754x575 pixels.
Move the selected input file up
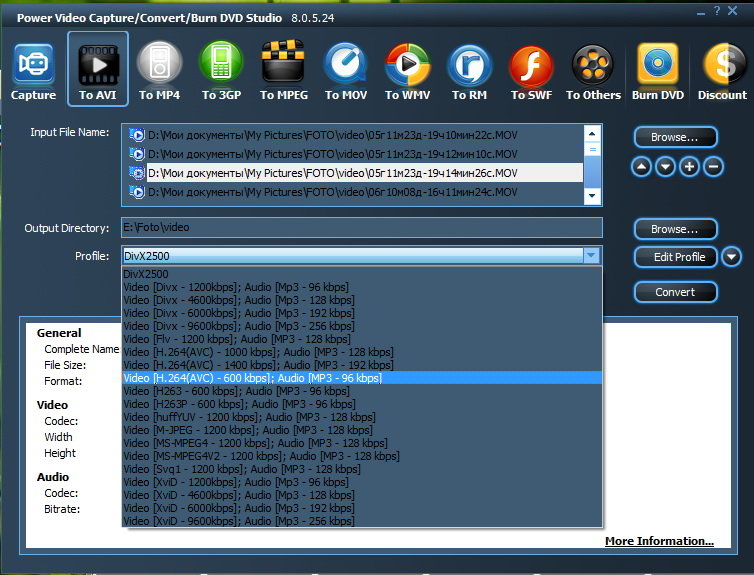[641, 167]
